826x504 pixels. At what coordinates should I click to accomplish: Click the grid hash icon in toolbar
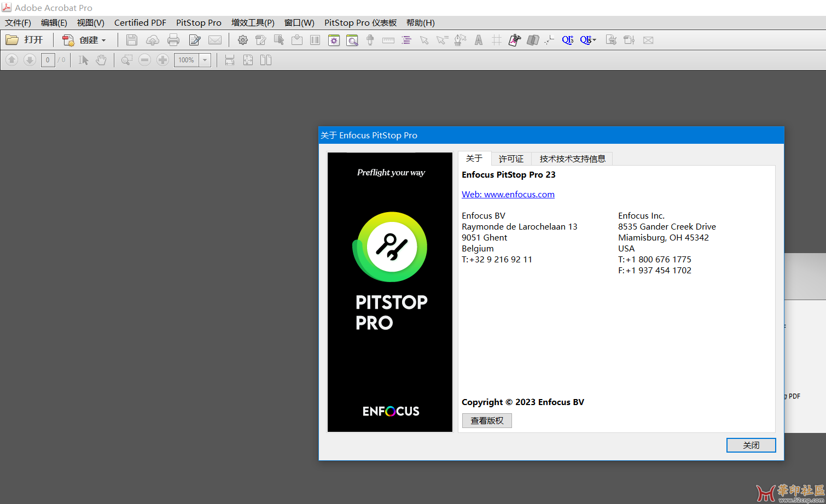click(x=497, y=40)
